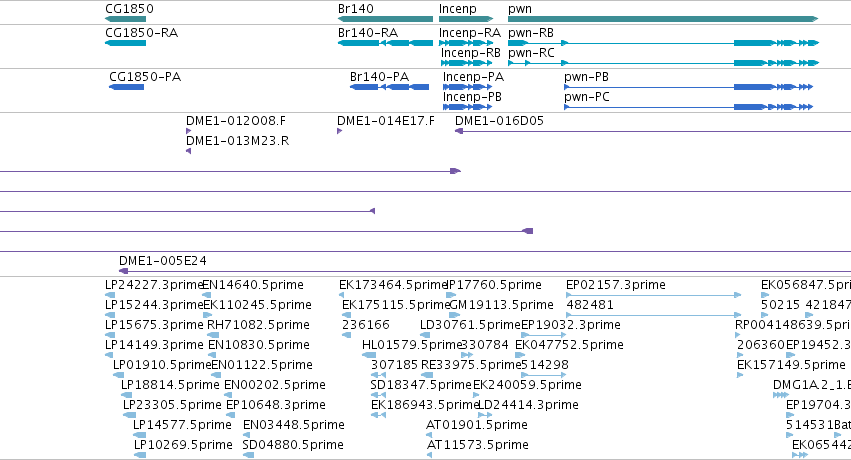Click the Incenp-RB transcript label
The height and width of the screenshot is (460, 851).
pos(471,53)
